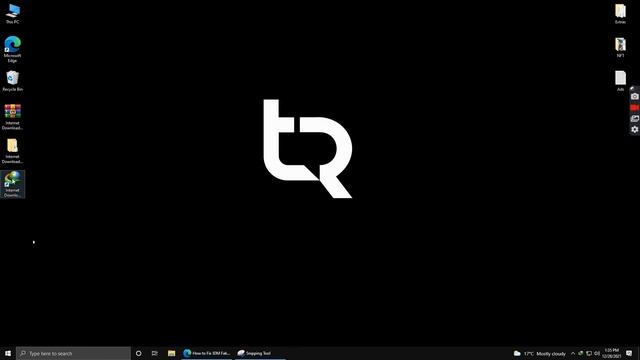Select the Recycle Bin icon
The image size is (640, 360).
point(13,81)
